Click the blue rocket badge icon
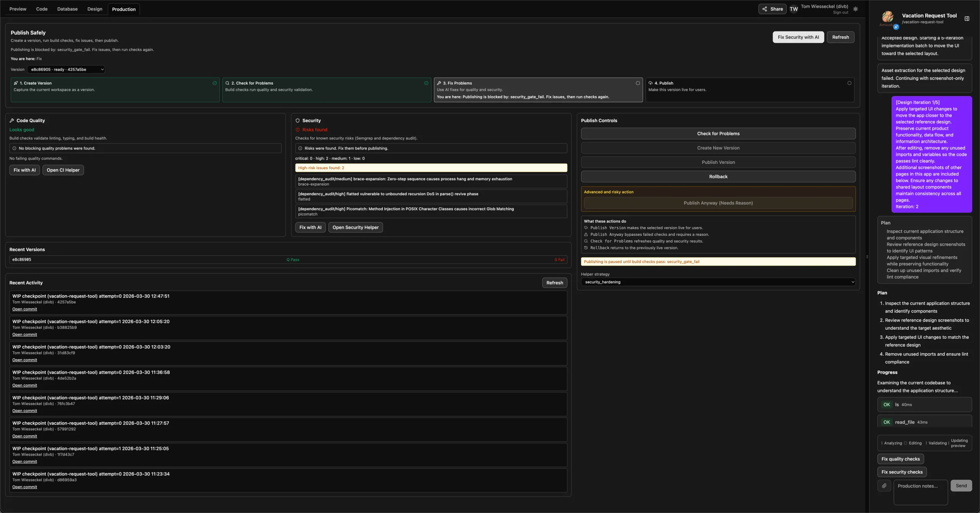980x513 pixels. coord(896,27)
